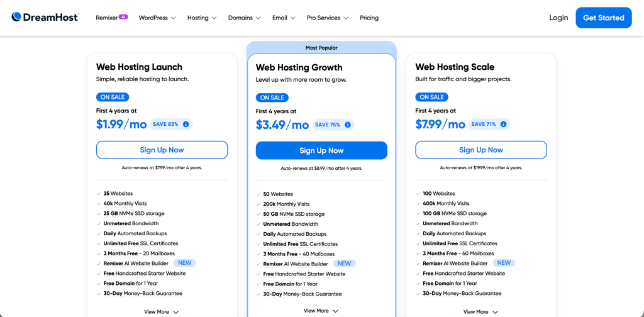Click Free Domain for 1 Year in Scale plan
The width and height of the screenshot is (644, 317).
(450, 283)
